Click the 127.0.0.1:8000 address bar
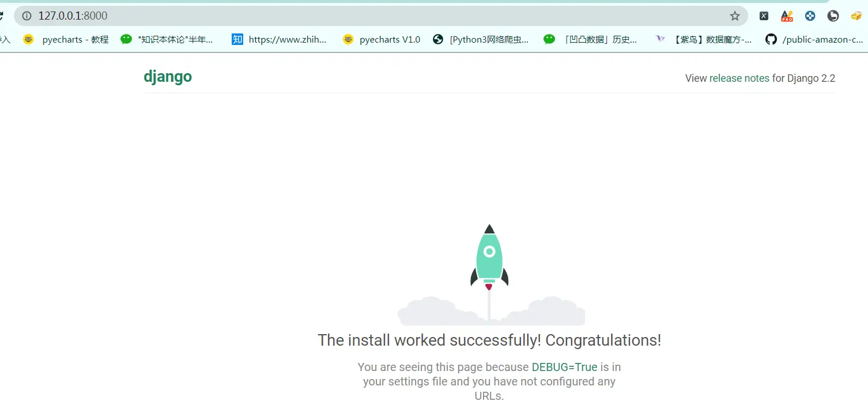This screenshot has height=405, width=868. (x=380, y=16)
